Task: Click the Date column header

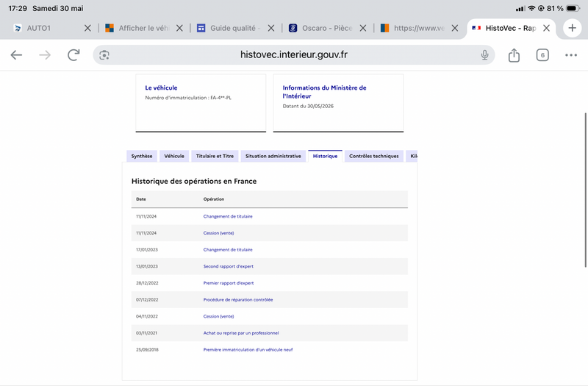Action: (141, 199)
